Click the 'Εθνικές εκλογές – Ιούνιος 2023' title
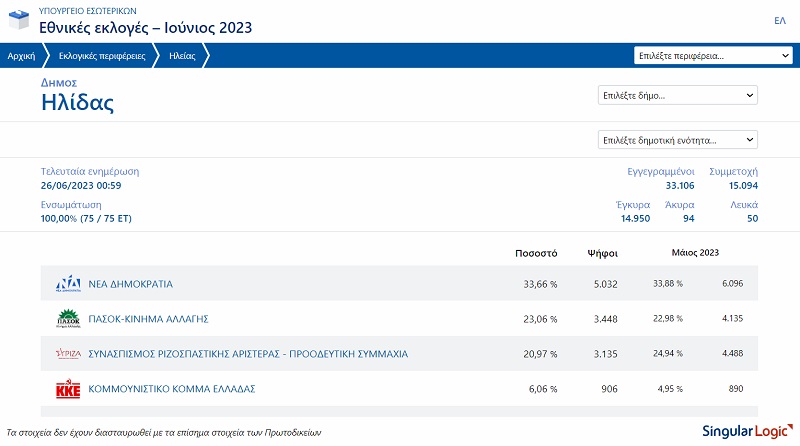The height and width of the screenshot is (446, 800). (x=145, y=27)
